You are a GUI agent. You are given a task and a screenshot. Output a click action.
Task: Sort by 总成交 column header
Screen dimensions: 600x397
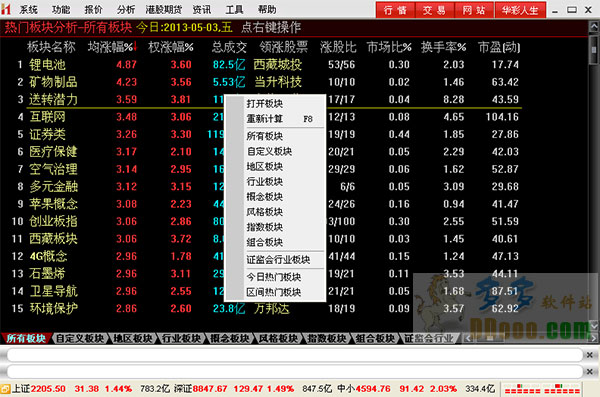tap(229, 47)
